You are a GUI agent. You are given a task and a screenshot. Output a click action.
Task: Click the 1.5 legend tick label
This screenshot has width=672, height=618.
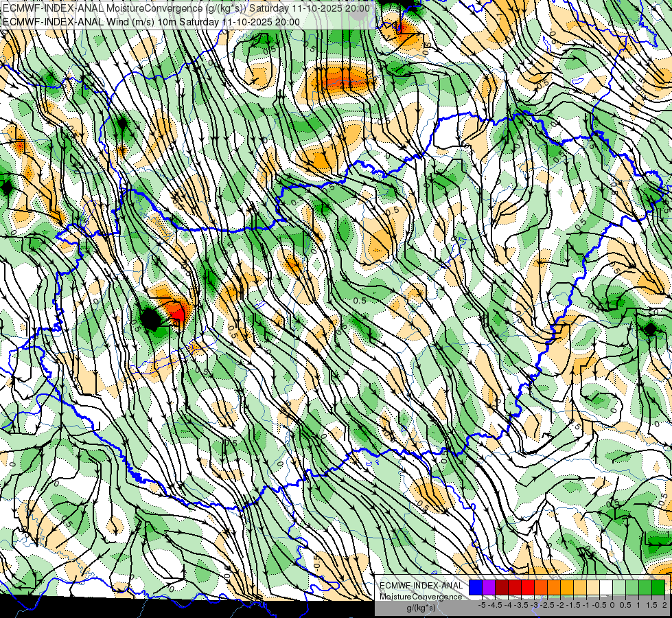(x=651, y=605)
